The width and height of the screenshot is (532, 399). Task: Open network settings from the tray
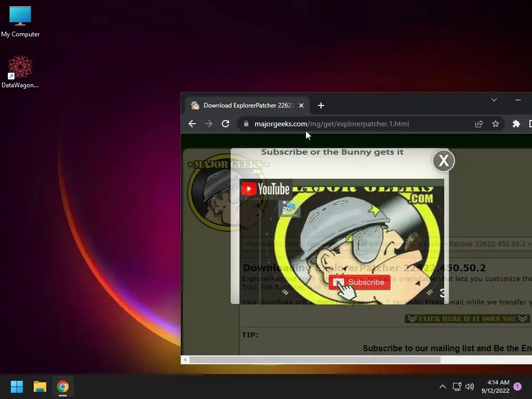pos(457,387)
